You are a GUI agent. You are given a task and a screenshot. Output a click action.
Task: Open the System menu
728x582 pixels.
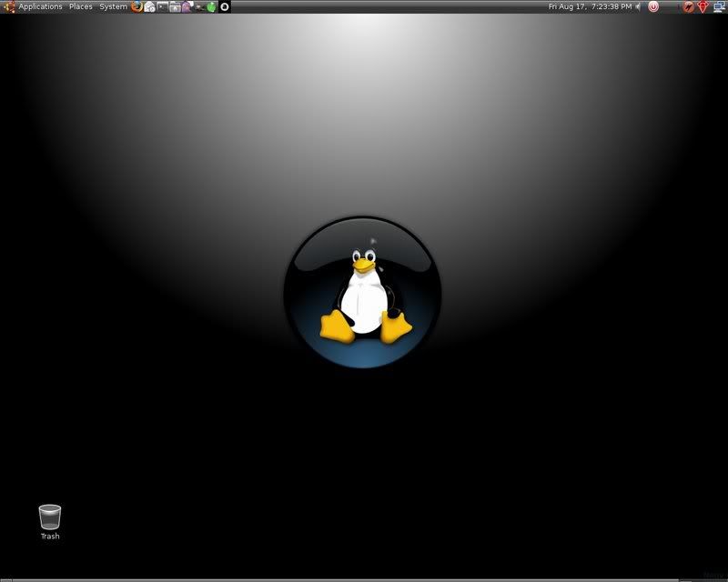click(x=113, y=6)
